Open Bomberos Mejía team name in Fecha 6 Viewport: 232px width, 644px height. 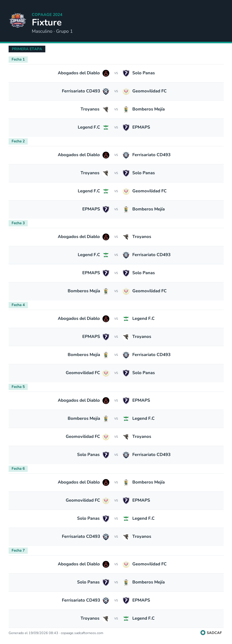[148, 482]
